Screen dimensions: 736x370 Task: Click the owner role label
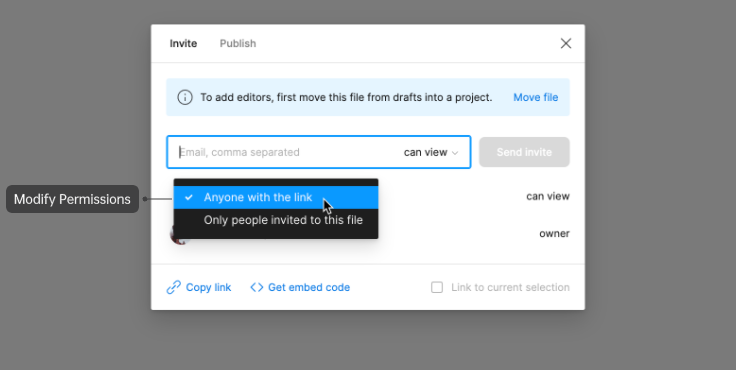[554, 233]
